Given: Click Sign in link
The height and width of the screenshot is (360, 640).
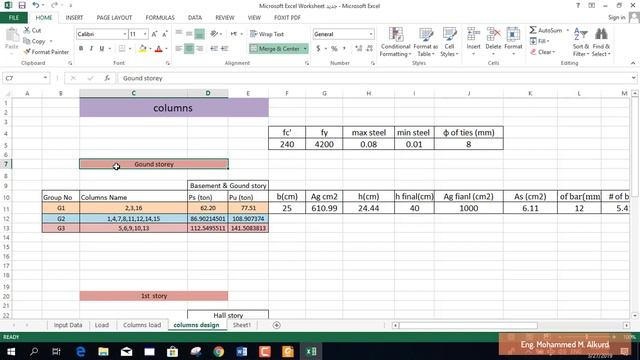Looking at the screenshot, I should pyautogui.click(x=616, y=18).
